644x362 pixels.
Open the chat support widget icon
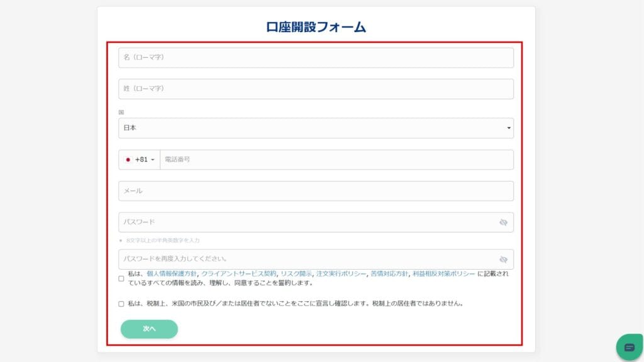click(x=629, y=347)
